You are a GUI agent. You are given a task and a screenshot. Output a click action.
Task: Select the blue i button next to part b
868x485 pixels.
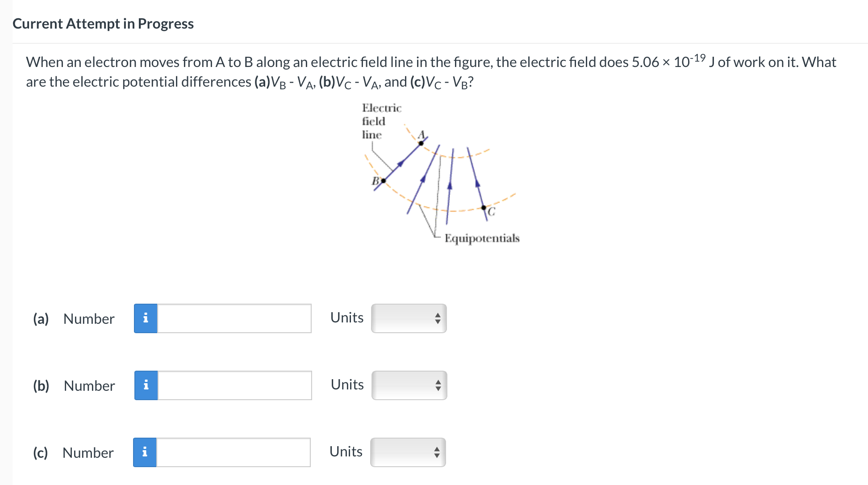pos(145,385)
